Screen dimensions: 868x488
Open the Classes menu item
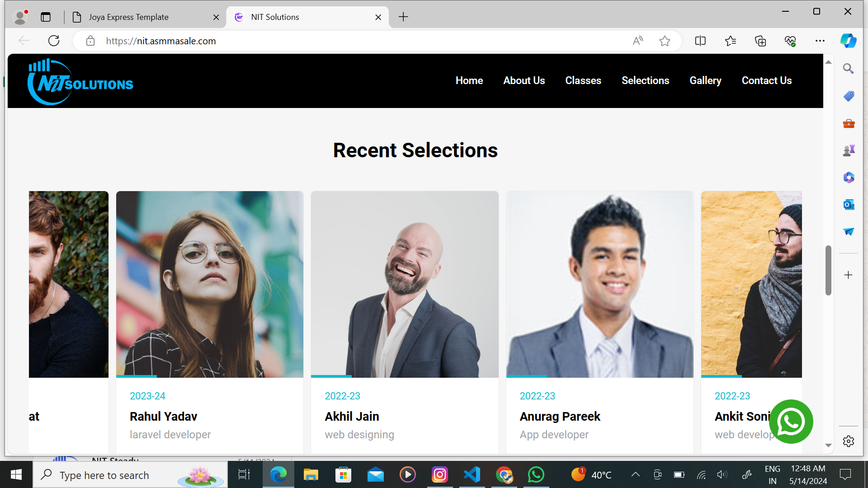coord(583,80)
